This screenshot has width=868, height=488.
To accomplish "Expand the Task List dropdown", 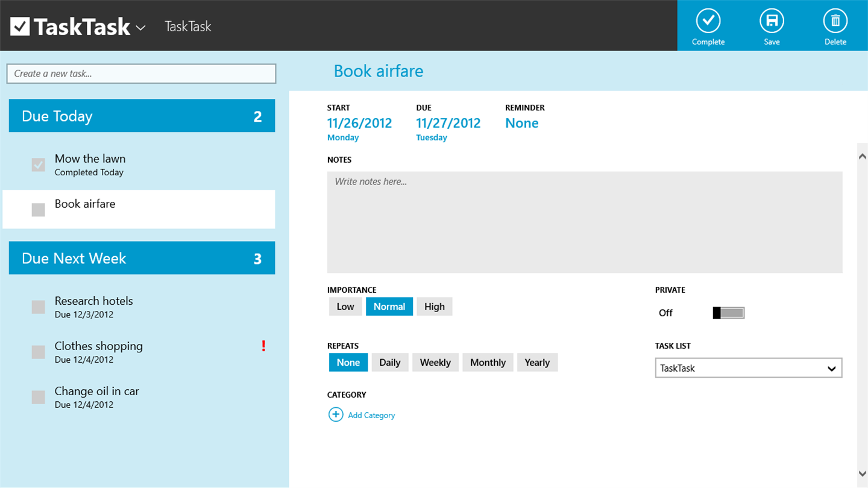I will [749, 368].
